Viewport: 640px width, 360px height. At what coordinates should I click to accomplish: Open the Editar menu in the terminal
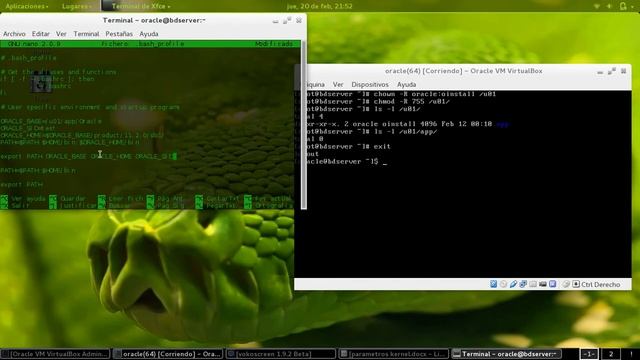(x=40, y=34)
